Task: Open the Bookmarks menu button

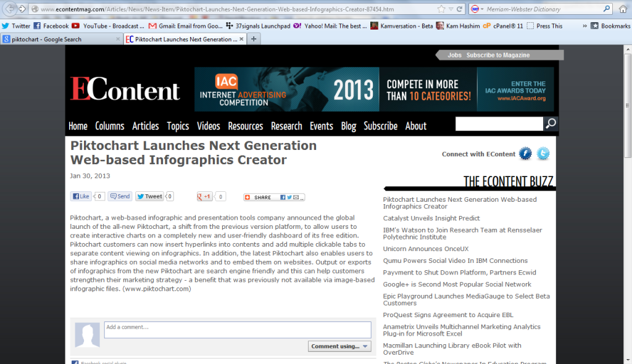Action: coord(610,26)
